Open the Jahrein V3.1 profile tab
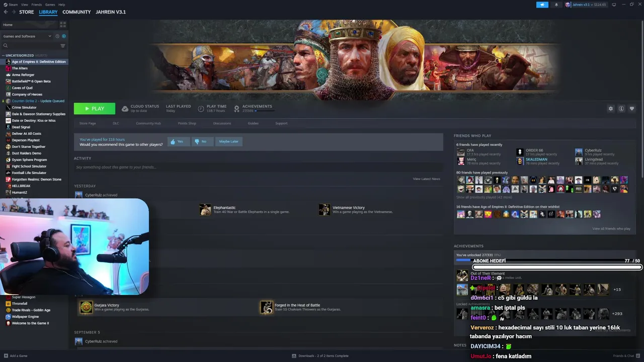The width and height of the screenshot is (644, 362). point(111,12)
